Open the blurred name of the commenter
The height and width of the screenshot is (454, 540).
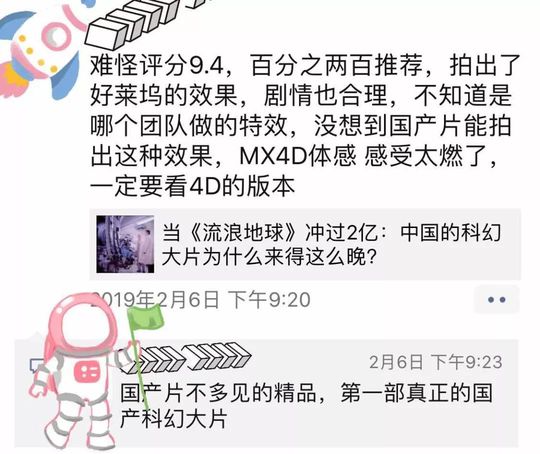[185, 358]
